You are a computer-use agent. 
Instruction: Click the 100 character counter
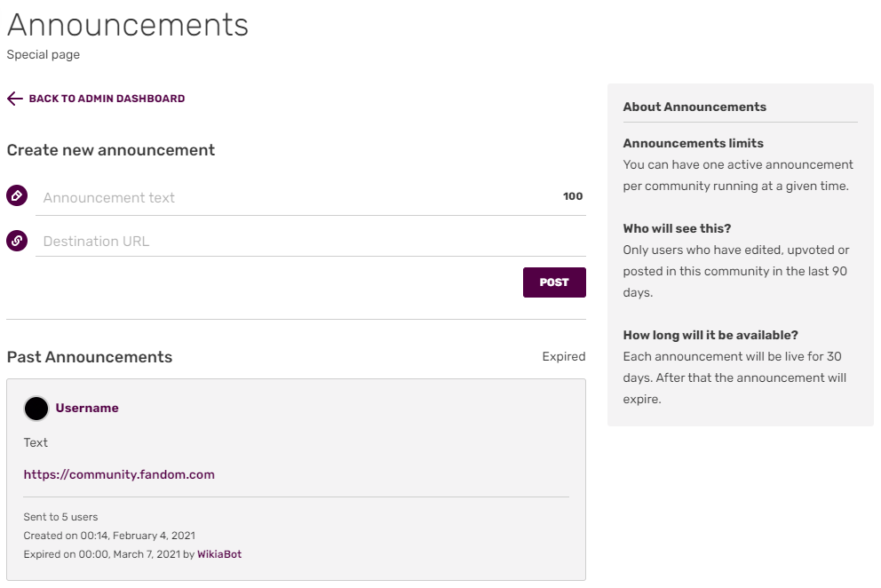tap(573, 196)
